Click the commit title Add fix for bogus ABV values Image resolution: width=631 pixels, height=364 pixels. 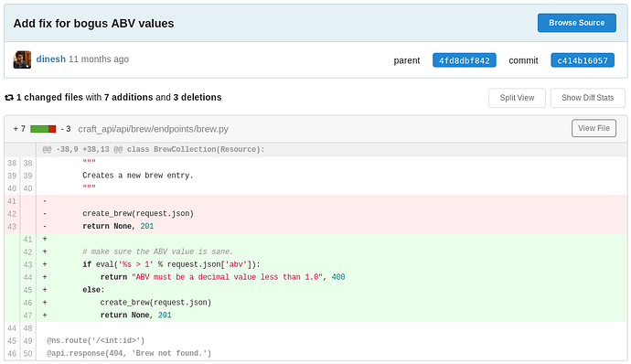[94, 24]
